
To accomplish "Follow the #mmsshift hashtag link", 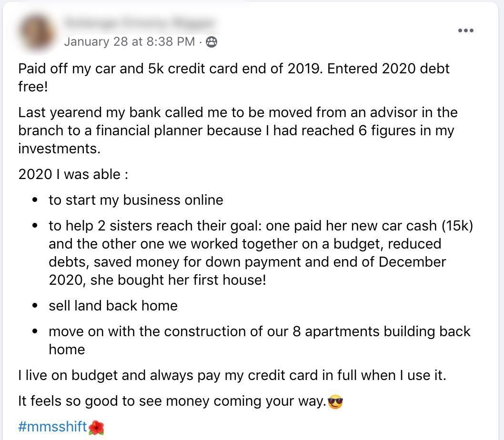I will pos(52,427).
